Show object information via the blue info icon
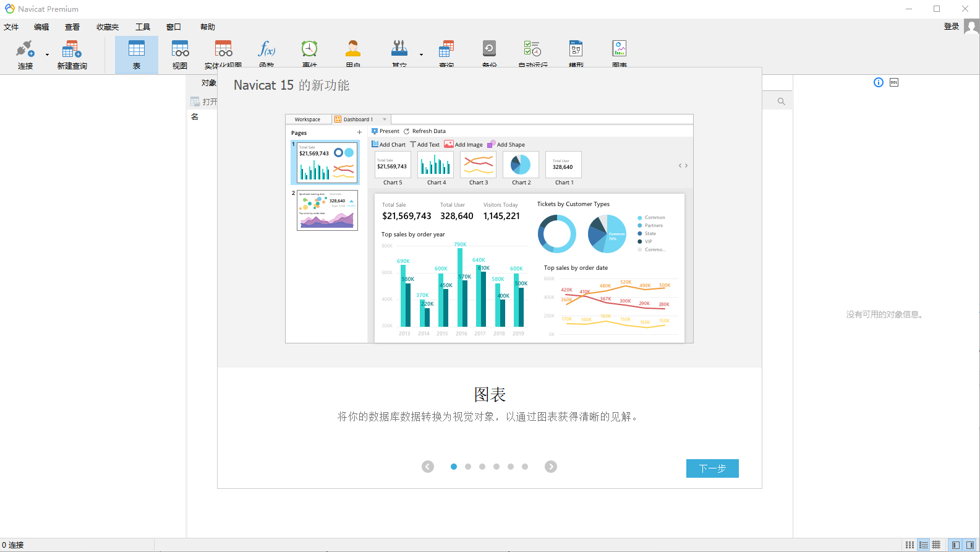The width and height of the screenshot is (980, 552). click(879, 82)
